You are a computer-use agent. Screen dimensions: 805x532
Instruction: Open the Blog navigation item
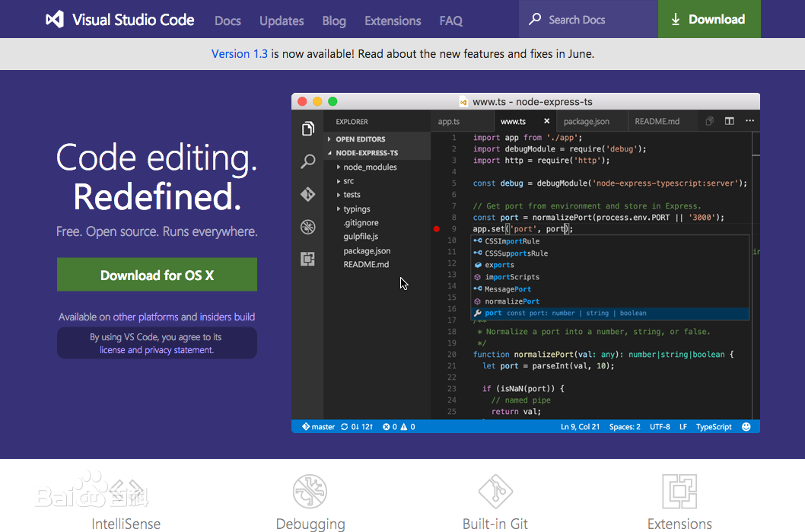334,21
